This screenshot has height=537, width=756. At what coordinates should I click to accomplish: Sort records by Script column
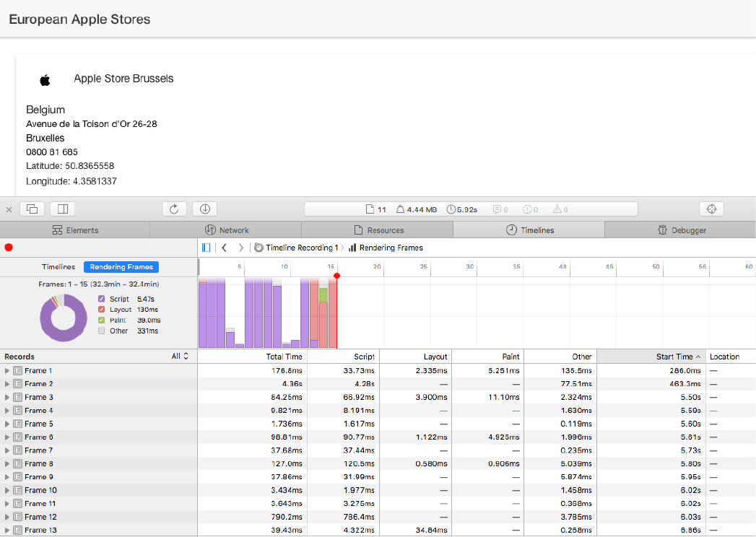pos(343,357)
